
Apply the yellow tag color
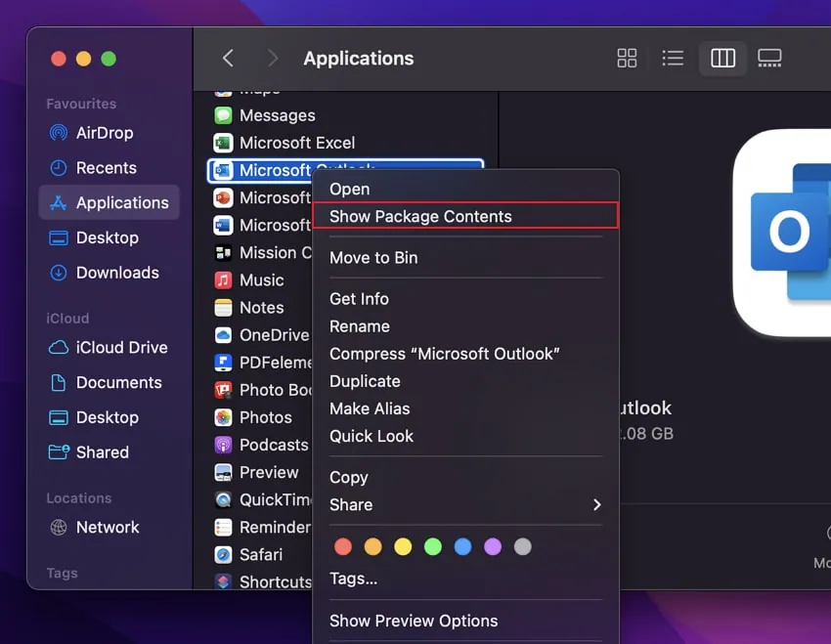click(403, 546)
